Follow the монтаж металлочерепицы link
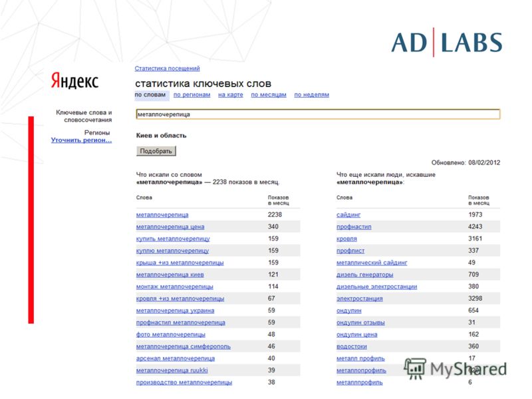 [175, 287]
